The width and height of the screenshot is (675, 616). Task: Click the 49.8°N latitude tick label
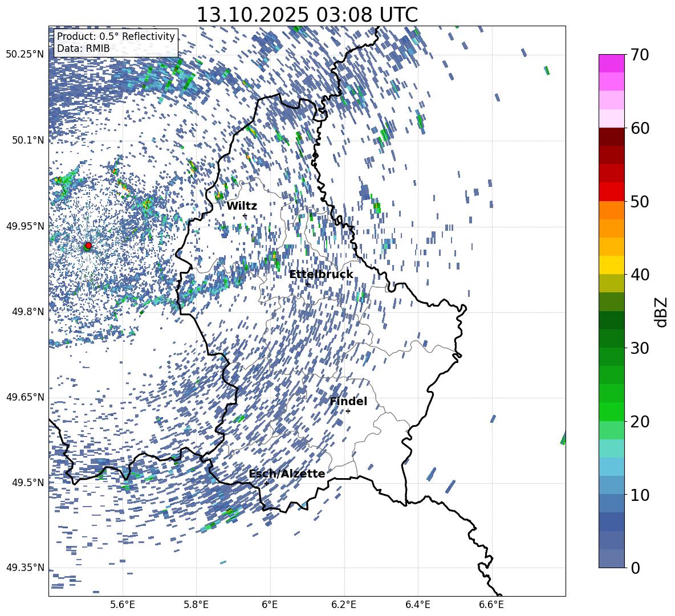pyautogui.click(x=28, y=312)
